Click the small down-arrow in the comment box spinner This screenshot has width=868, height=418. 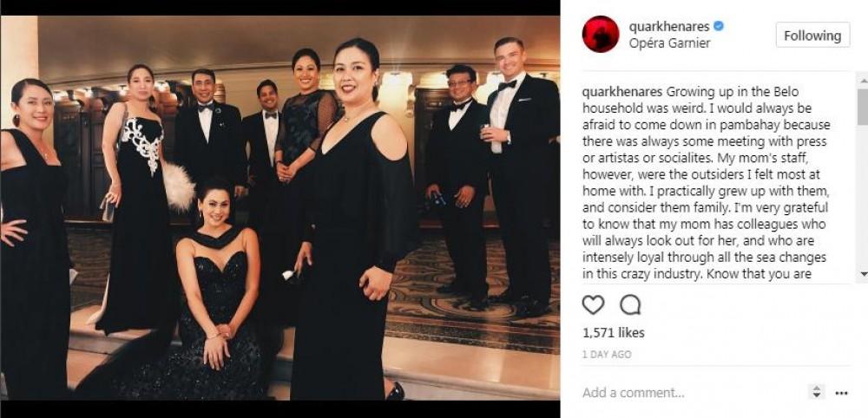(x=817, y=395)
